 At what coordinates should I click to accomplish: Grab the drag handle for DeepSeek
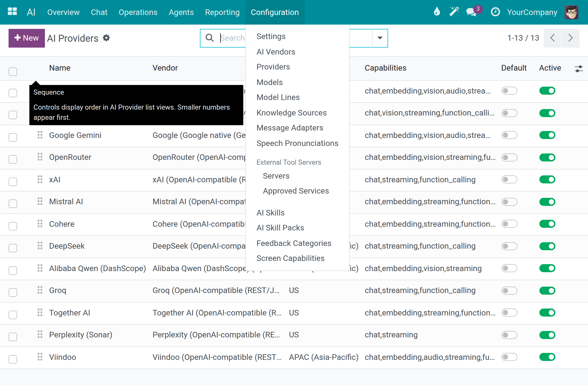[x=40, y=246]
